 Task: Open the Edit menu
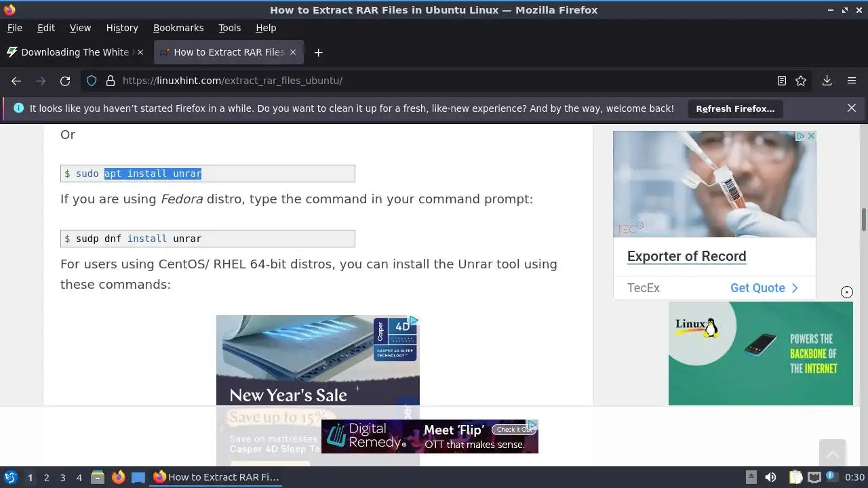pos(46,28)
